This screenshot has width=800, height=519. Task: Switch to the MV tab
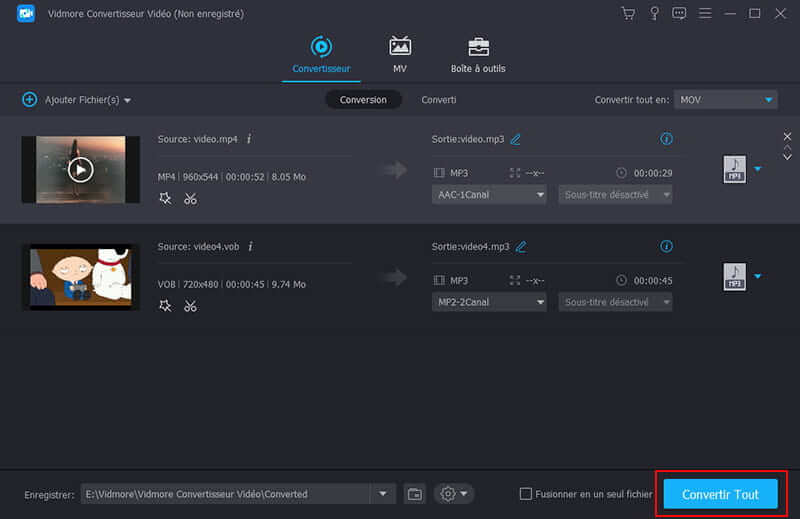[399, 56]
